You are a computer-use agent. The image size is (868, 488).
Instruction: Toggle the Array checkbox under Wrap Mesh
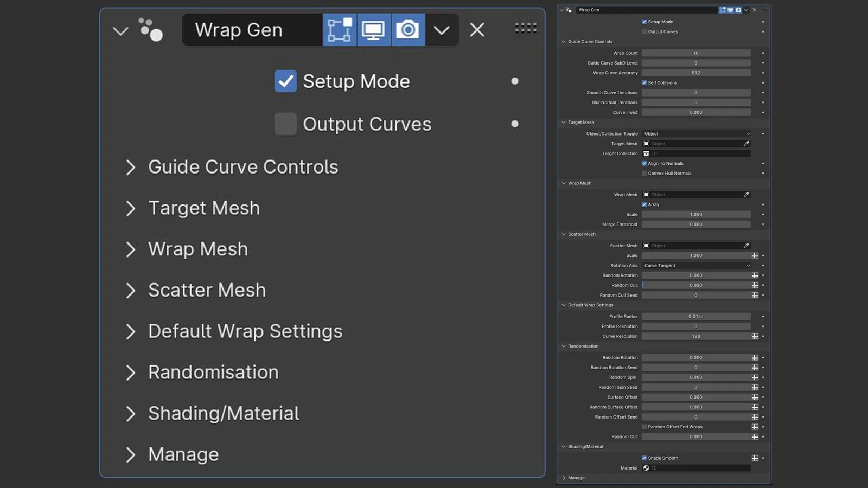644,204
